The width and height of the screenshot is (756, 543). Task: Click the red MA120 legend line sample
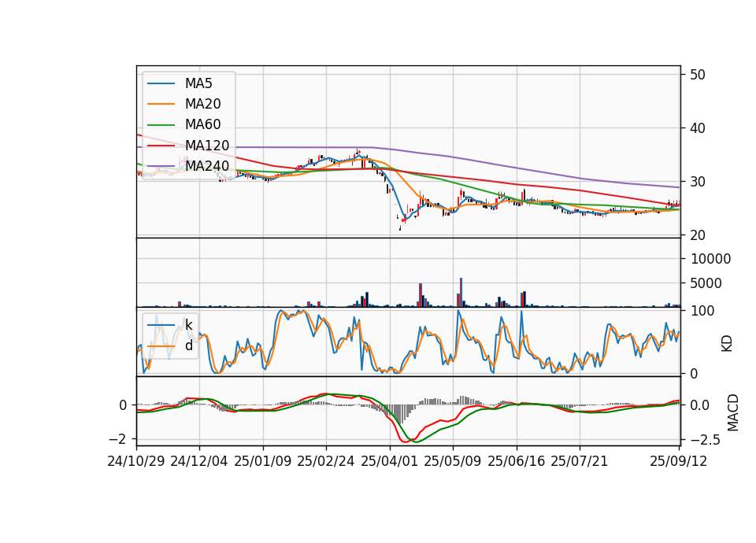coord(161,146)
